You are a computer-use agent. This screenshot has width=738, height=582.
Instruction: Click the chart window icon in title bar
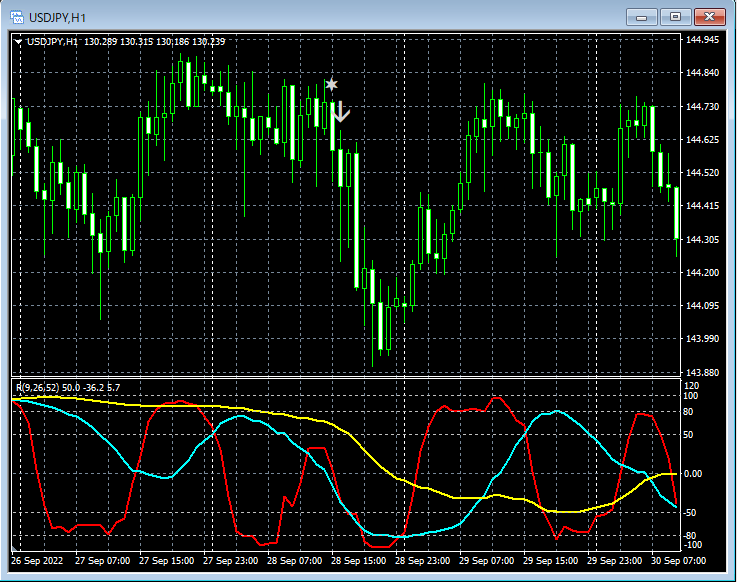pos(17,16)
